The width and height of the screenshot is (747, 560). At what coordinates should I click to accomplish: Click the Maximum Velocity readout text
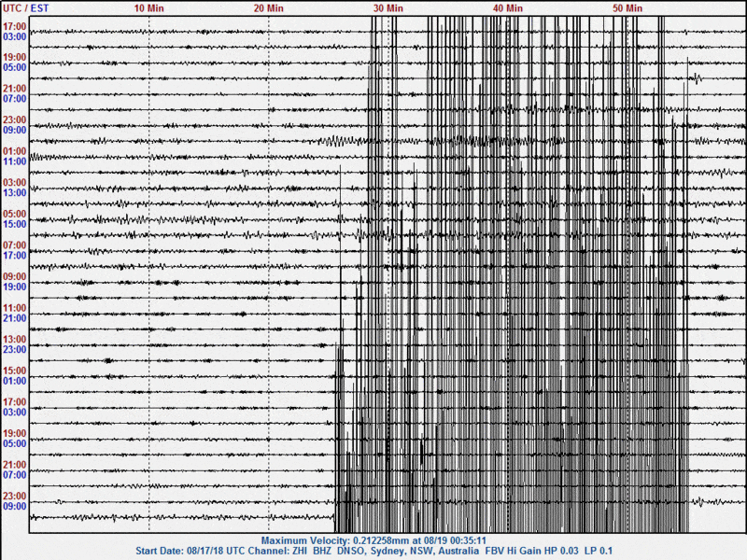pos(373,540)
